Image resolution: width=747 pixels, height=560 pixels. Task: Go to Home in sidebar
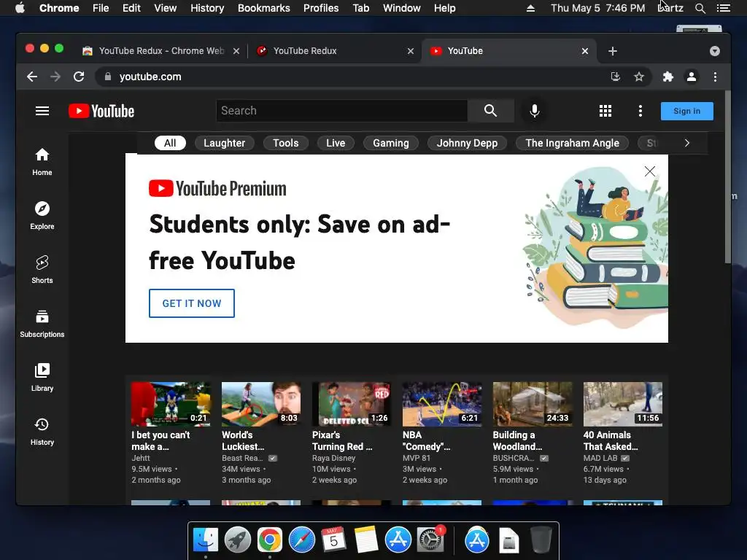tap(42, 162)
